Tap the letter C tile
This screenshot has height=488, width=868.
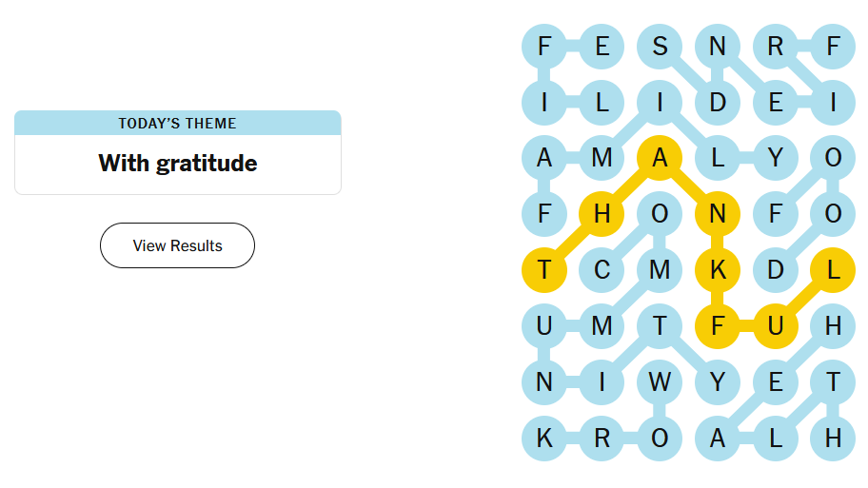pos(602,270)
